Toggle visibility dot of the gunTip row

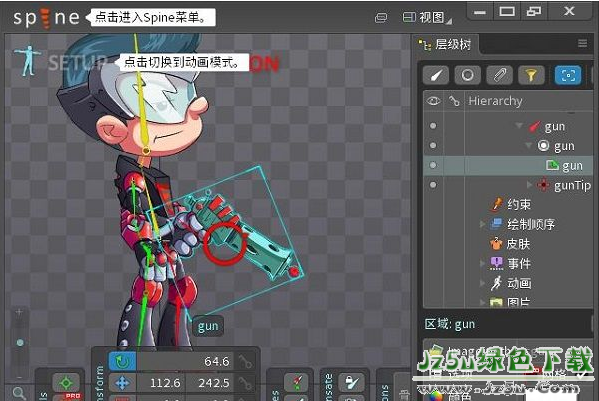(x=433, y=185)
